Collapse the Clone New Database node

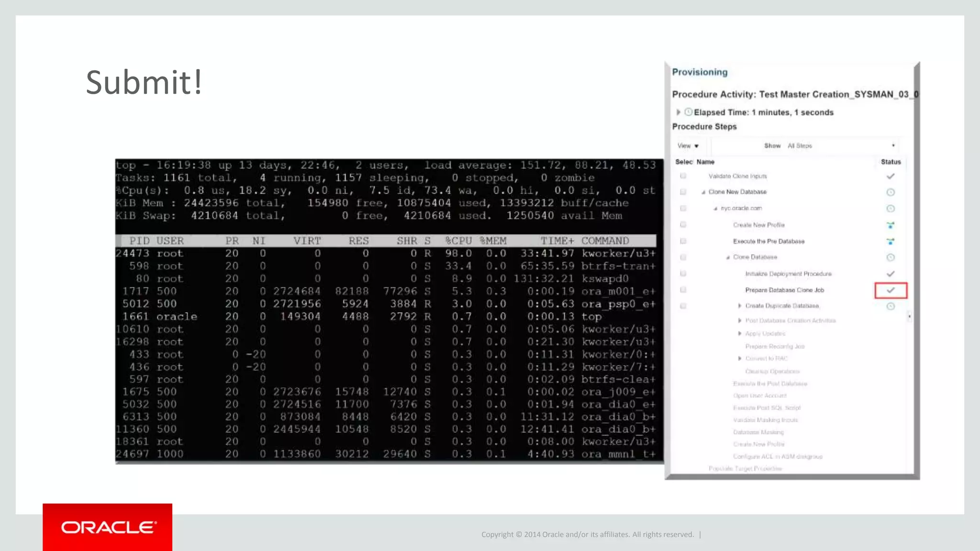[703, 192]
